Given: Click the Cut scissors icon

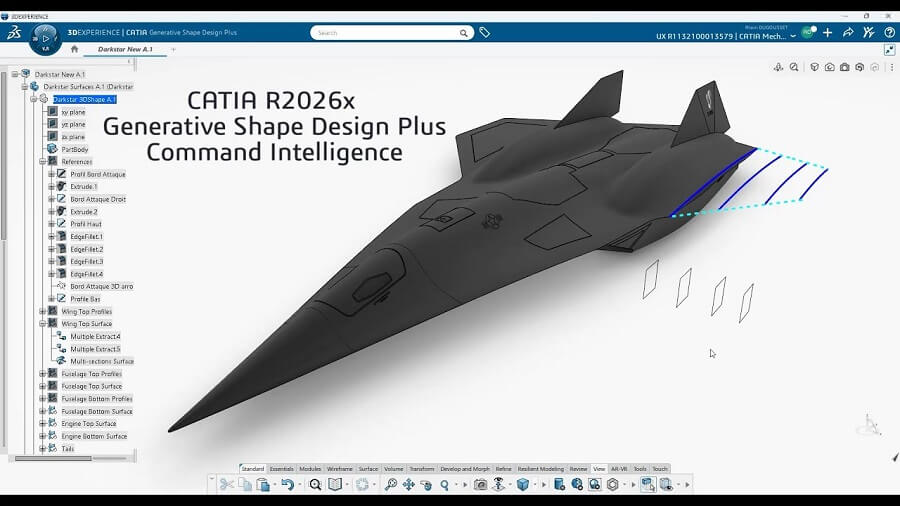Looking at the screenshot, I should [x=227, y=485].
